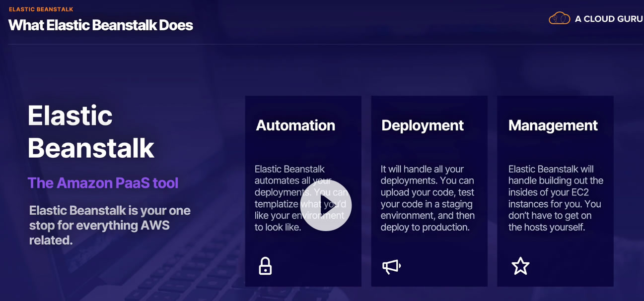
Task: Click the text 'It will handle all your deployments'
Action: [422, 175]
